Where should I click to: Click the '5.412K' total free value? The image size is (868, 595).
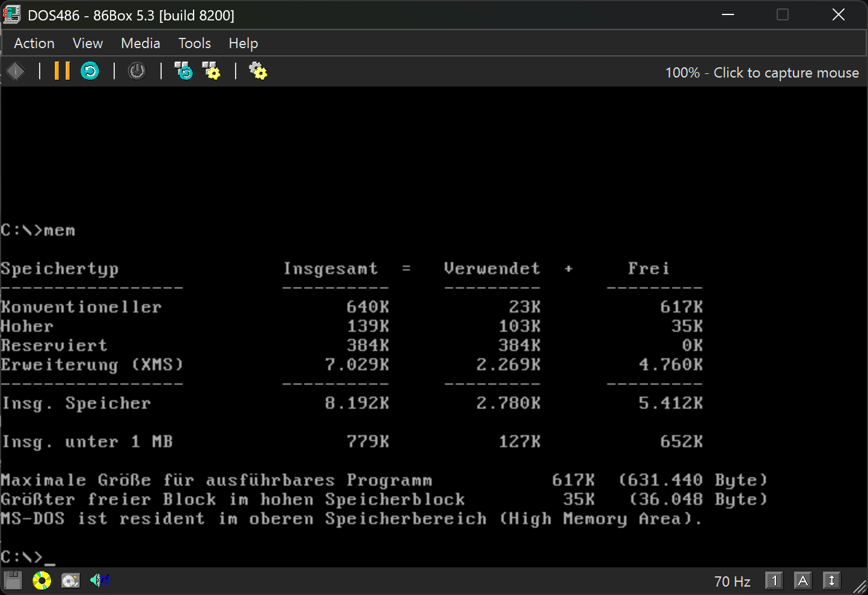coord(671,403)
